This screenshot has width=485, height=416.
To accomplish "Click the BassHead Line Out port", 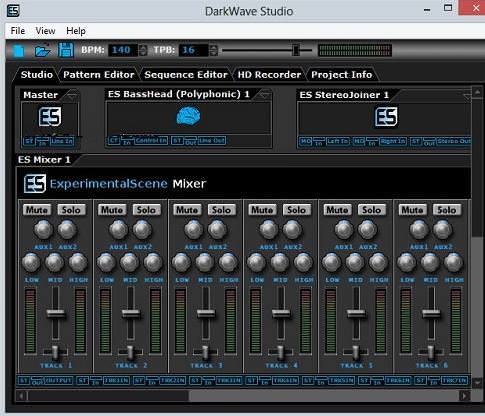I will click(x=212, y=141).
